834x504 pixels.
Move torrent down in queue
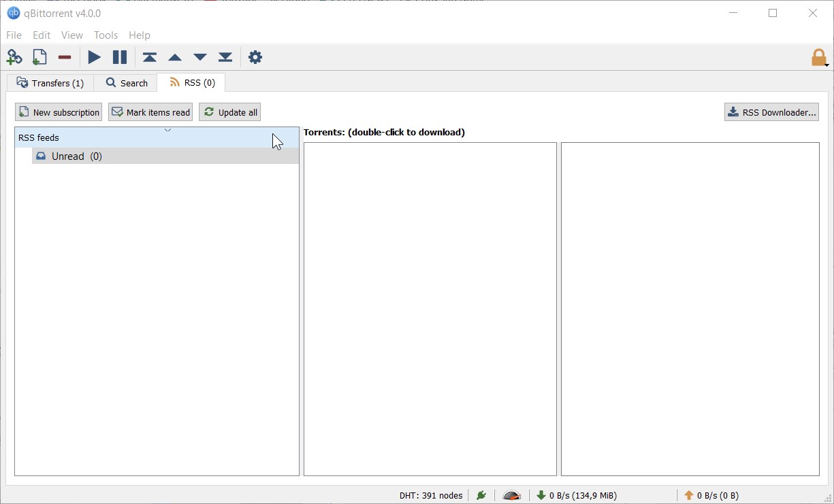tap(200, 58)
